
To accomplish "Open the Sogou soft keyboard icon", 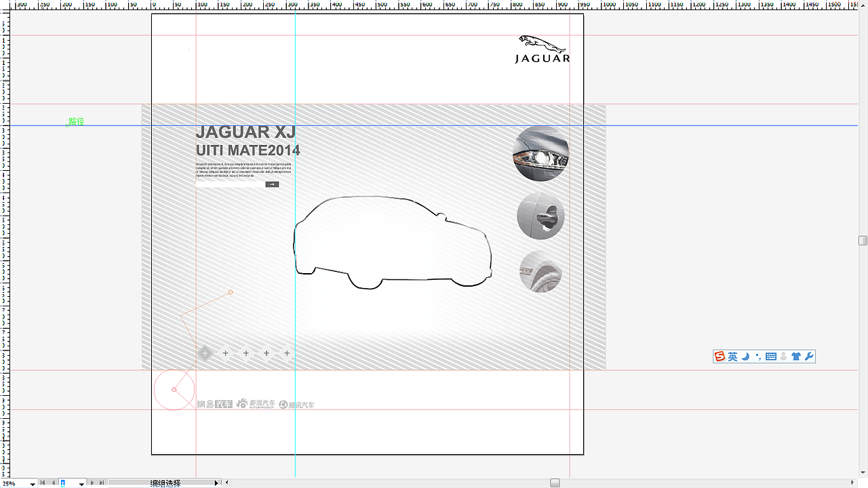I will 771,357.
